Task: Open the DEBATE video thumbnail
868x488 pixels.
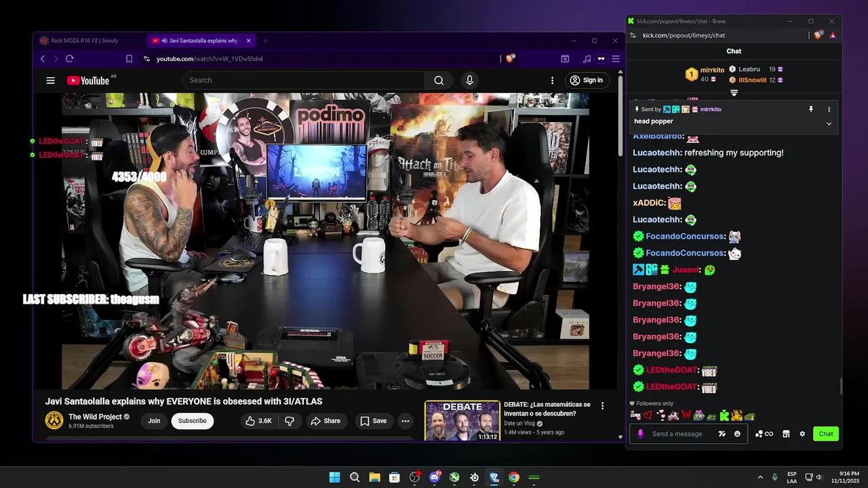Action: [x=462, y=421]
